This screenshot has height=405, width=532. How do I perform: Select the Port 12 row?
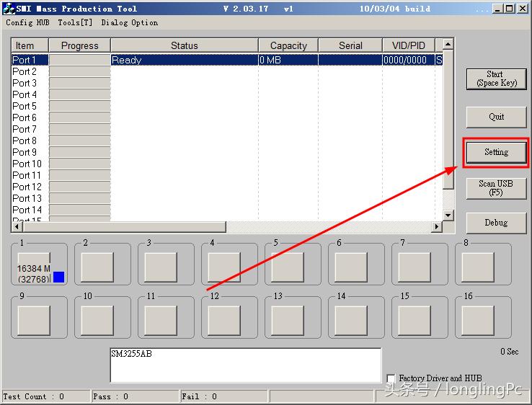(x=227, y=187)
